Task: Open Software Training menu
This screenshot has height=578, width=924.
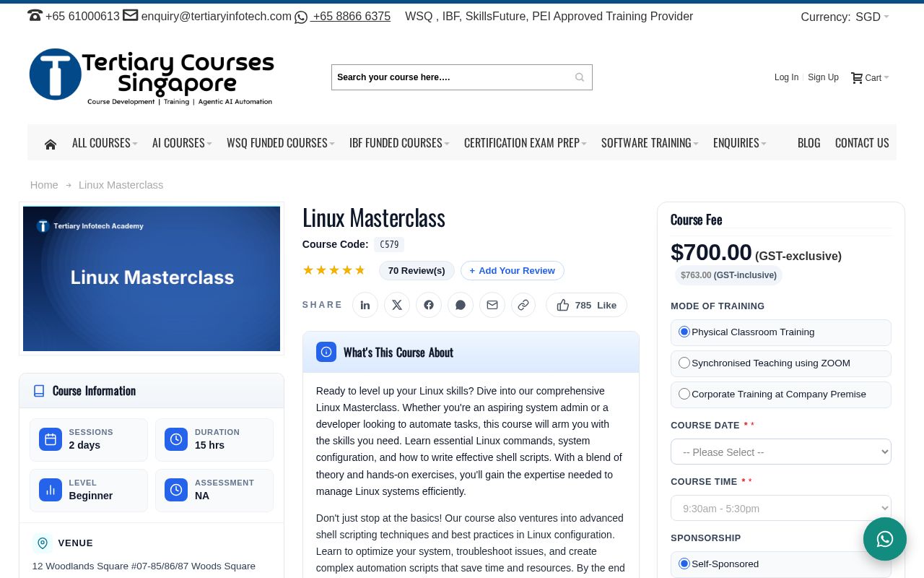Action: click(x=650, y=143)
